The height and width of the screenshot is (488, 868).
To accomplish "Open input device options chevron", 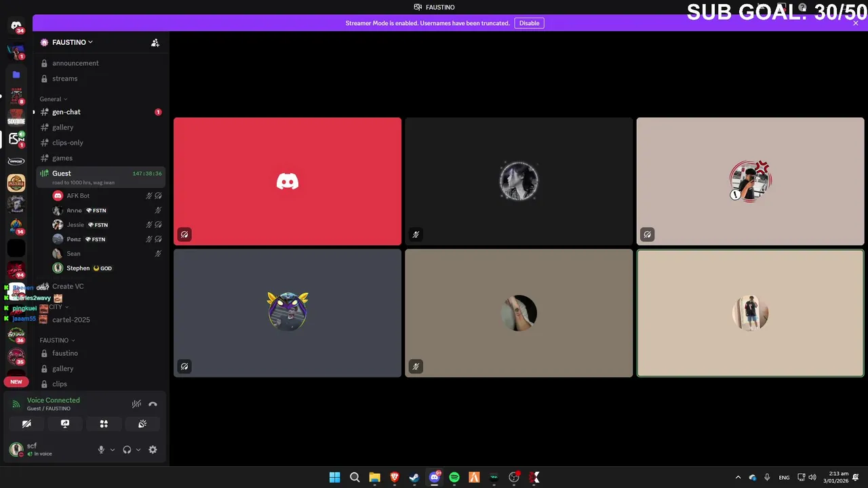I will [113, 449].
